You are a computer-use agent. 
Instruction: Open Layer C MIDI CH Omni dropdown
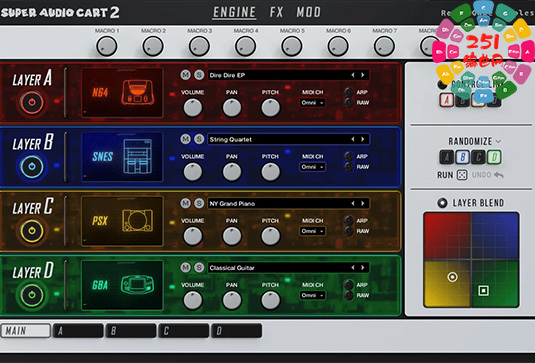312,231
